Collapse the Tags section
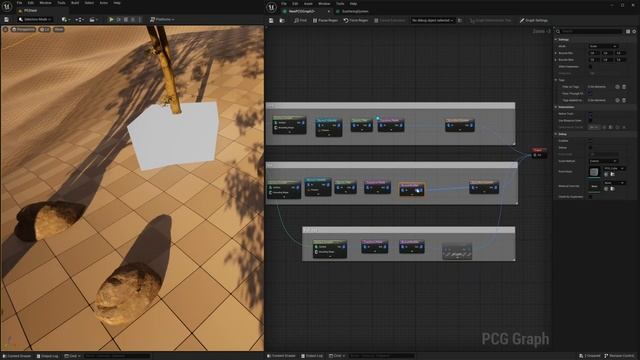640x360 pixels. tap(556, 80)
